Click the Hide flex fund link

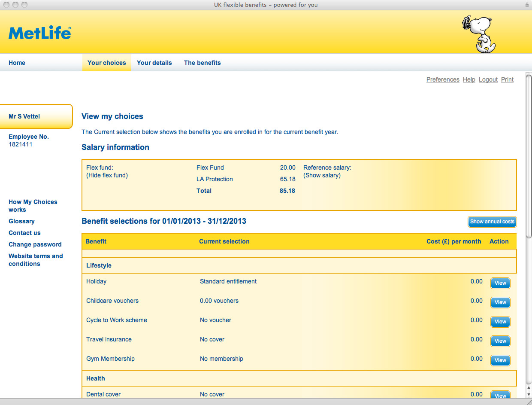click(x=107, y=175)
